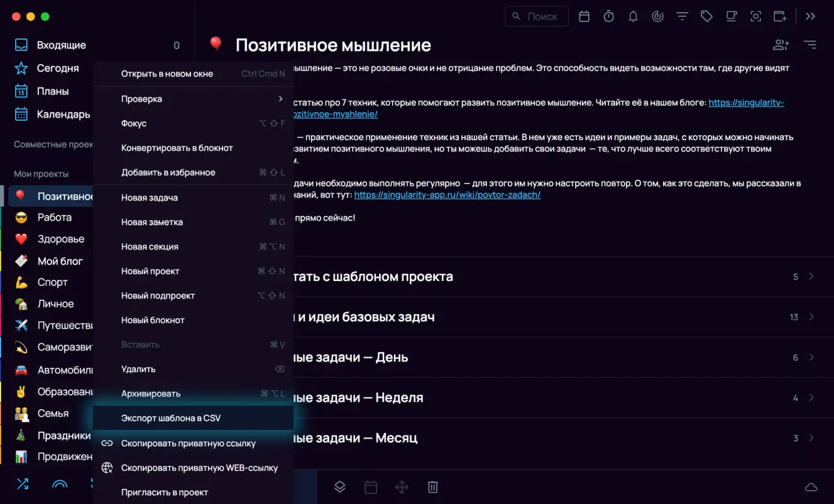Open the Входящие inbox in sidebar

[61, 45]
